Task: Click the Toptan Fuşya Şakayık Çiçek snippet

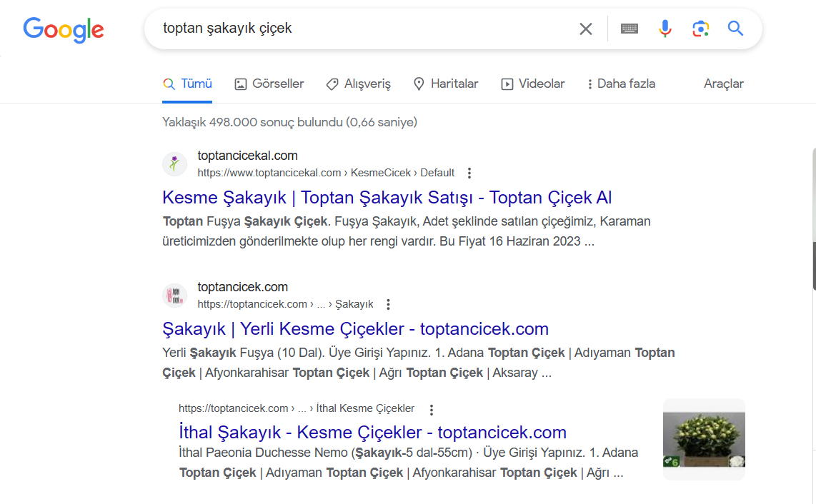Action: tap(407, 231)
